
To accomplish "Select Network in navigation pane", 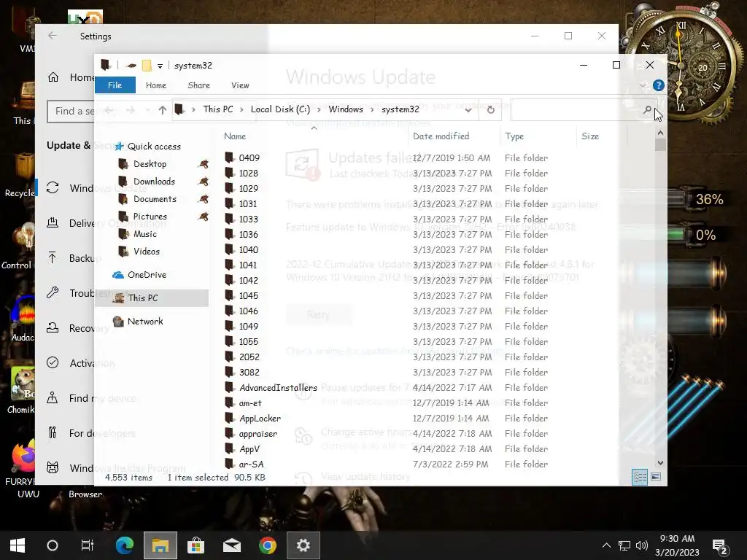I will click(145, 322).
